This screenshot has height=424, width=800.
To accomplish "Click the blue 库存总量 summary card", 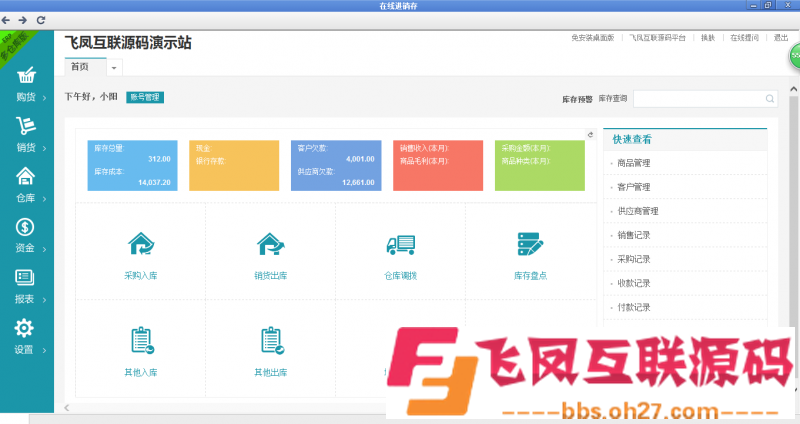I will 133,165.
